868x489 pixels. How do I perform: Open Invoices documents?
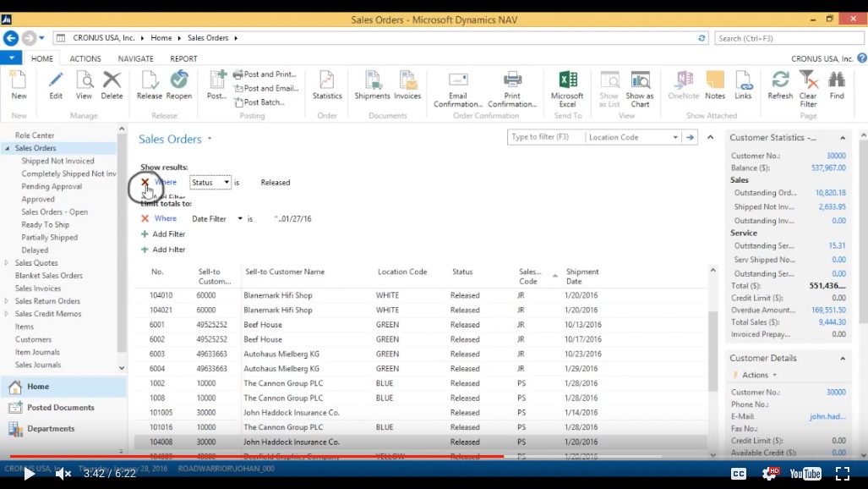pos(407,85)
